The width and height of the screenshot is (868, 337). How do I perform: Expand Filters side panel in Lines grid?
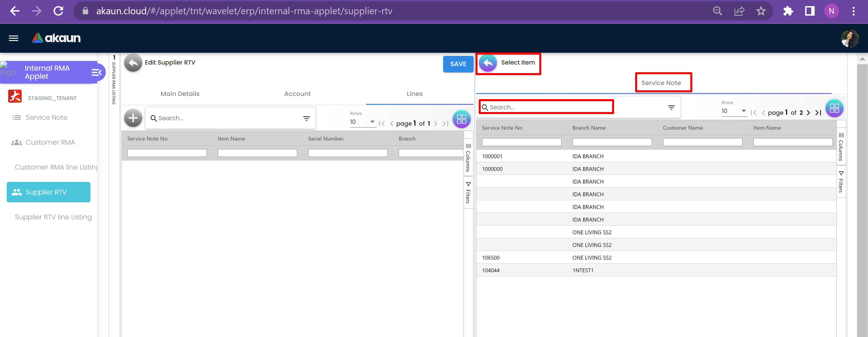pyautogui.click(x=468, y=193)
